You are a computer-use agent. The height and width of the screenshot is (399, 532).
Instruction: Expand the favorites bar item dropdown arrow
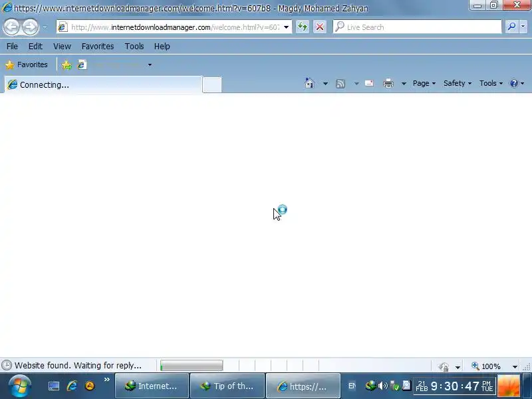pyautogui.click(x=150, y=65)
